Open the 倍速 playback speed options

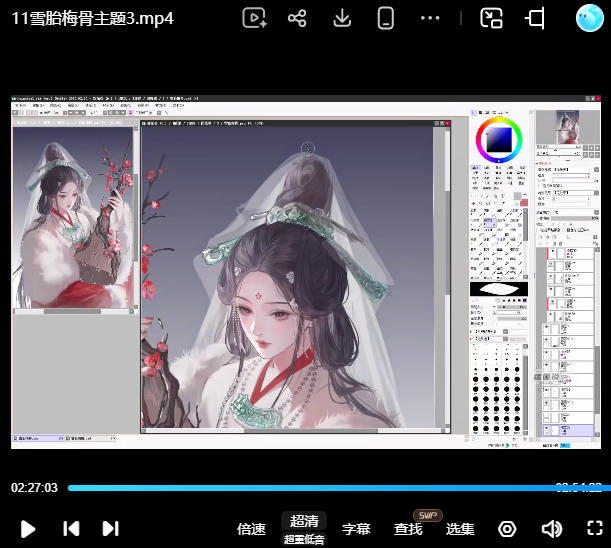(251, 529)
